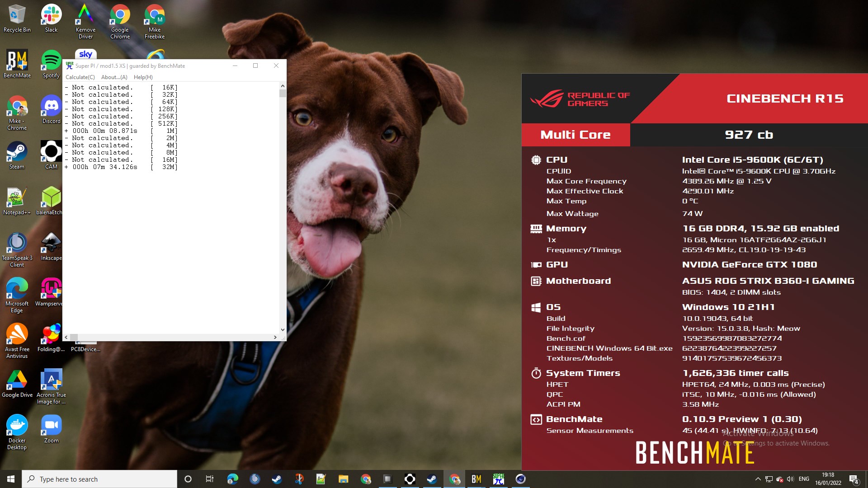Click the ENG language indicator
868x488 pixels.
pyautogui.click(x=804, y=479)
